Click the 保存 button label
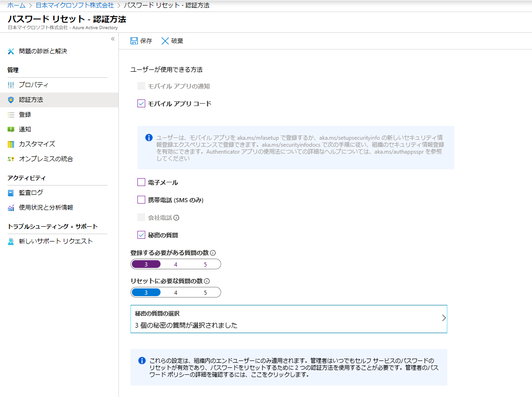532x397 pixels. [x=146, y=41]
